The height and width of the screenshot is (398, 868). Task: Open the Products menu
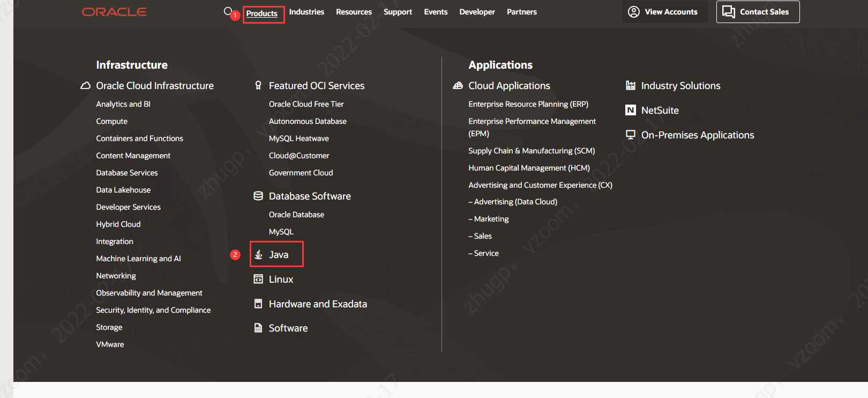[x=262, y=13]
